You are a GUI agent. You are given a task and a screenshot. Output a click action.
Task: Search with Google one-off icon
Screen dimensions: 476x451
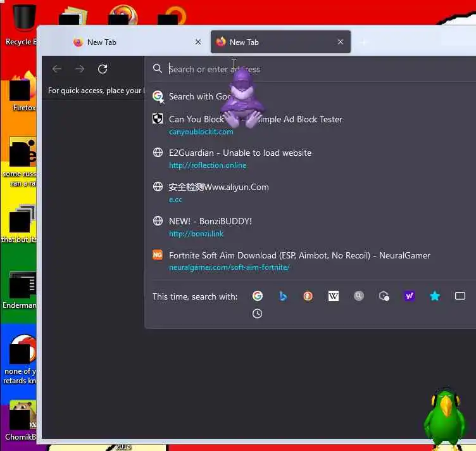point(258,296)
